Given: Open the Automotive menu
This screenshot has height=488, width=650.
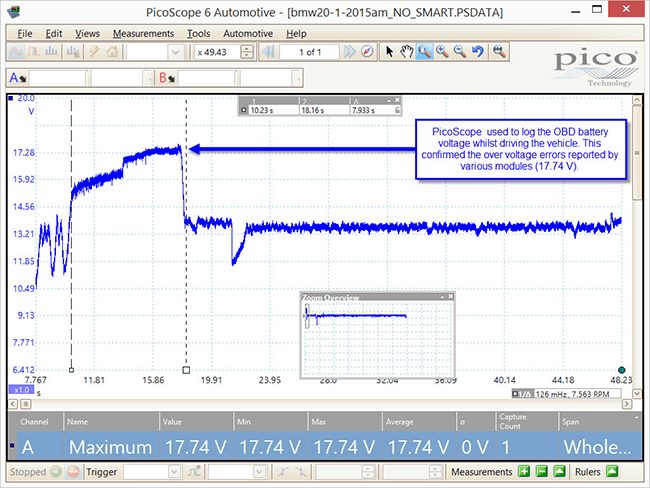Looking at the screenshot, I should (248, 34).
